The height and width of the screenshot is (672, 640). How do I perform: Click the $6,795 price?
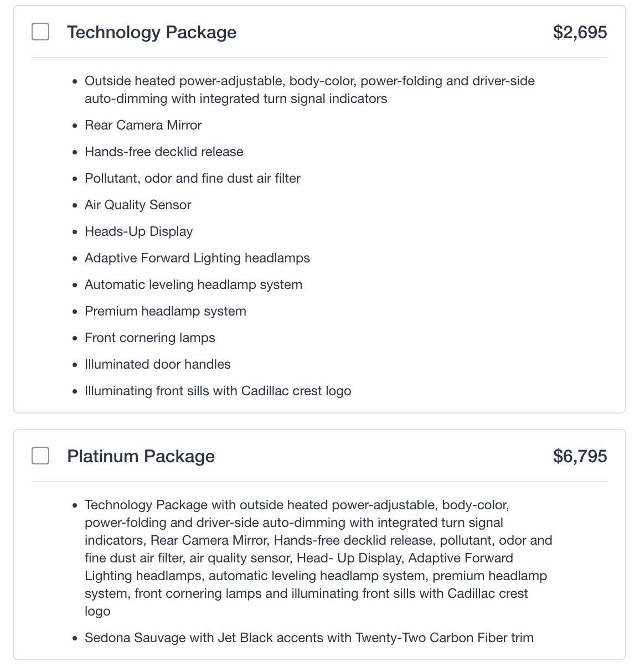[580, 456]
